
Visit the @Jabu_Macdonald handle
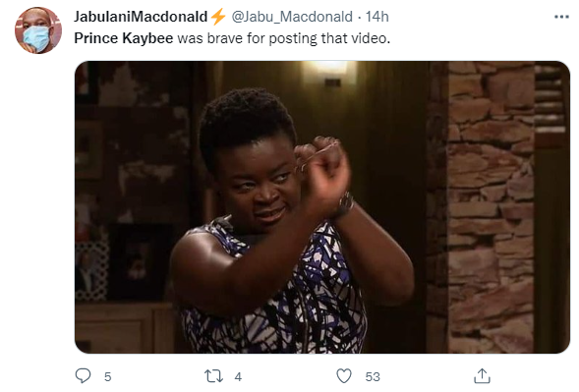(292, 17)
